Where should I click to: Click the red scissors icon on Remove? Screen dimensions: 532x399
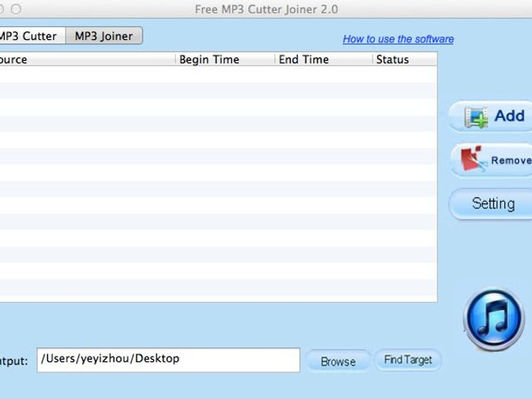click(x=473, y=159)
